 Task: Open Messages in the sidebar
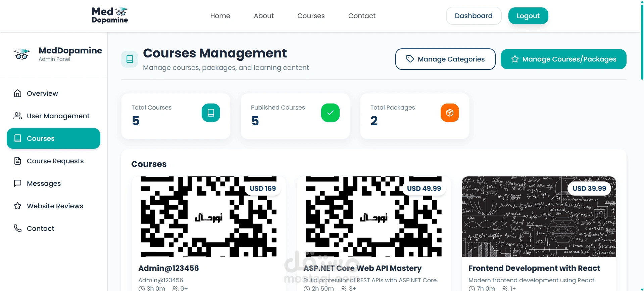(53, 183)
